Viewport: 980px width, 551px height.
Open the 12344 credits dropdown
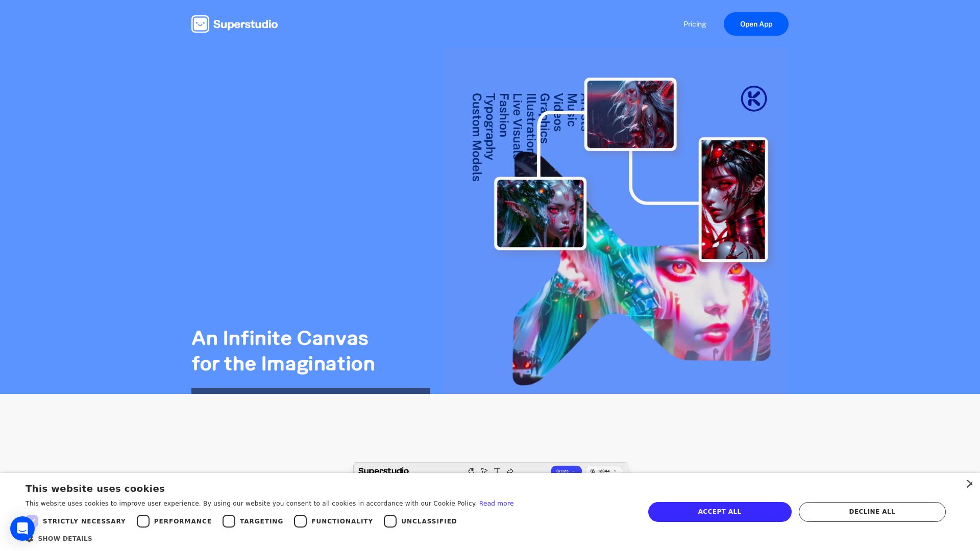[604, 471]
